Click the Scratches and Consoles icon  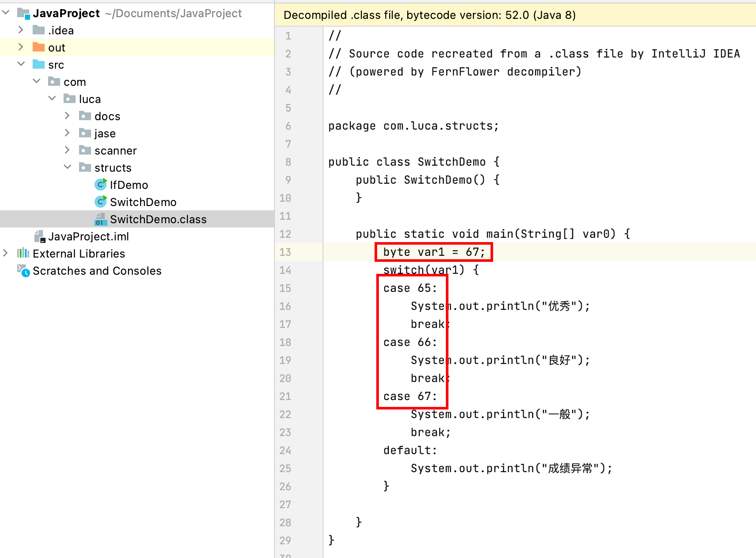[23, 271]
